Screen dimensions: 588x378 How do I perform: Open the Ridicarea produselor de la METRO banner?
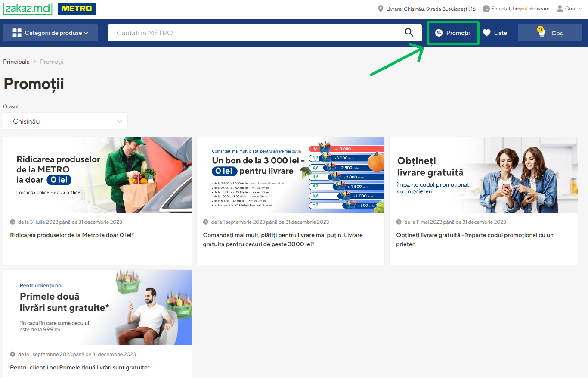click(x=97, y=175)
